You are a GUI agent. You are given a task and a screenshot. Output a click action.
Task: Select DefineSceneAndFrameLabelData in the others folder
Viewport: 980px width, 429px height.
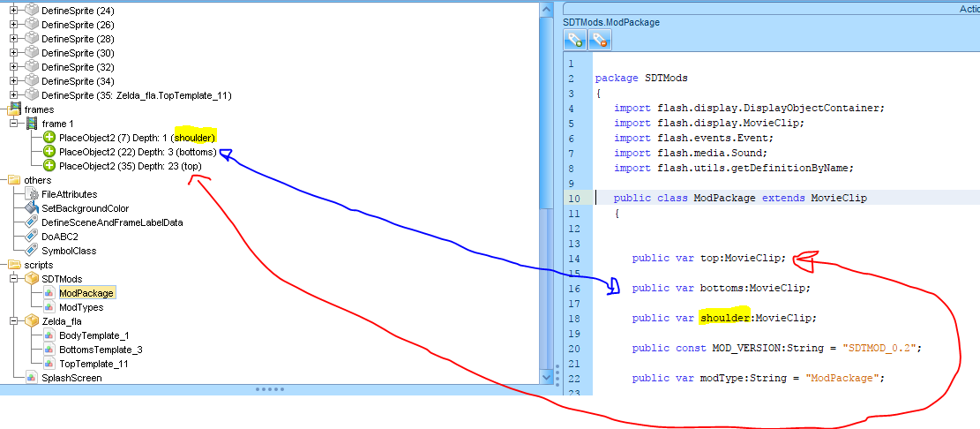111,222
